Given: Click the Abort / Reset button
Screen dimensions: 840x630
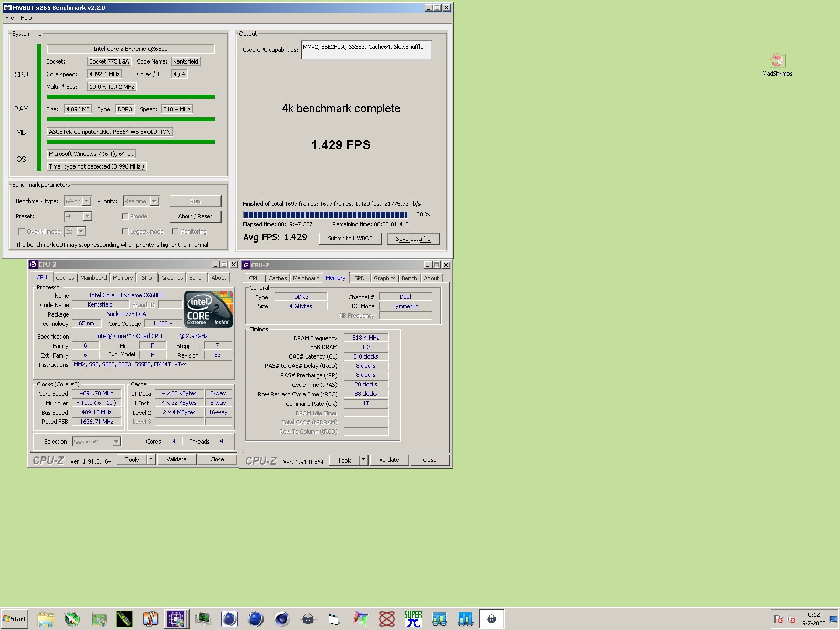Looking at the screenshot, I should [x=195, y=216].
